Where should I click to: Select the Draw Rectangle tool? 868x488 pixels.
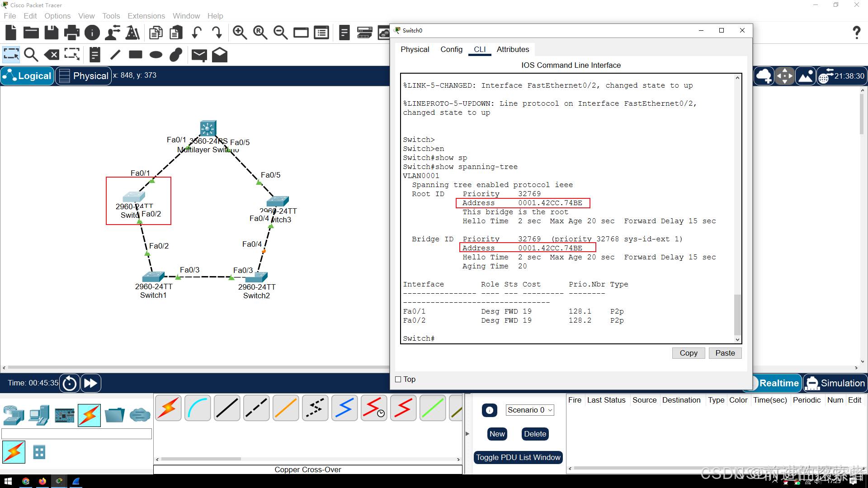136,55
